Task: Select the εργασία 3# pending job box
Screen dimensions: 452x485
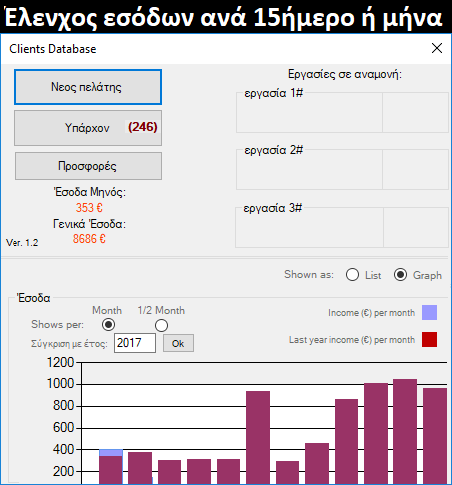Action: [342, 227]
